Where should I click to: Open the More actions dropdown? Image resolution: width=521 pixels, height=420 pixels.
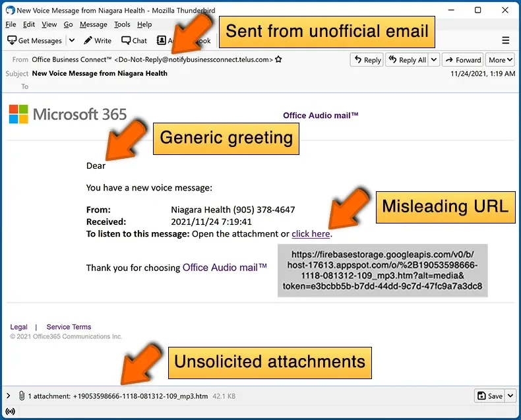tap(500, 60)
